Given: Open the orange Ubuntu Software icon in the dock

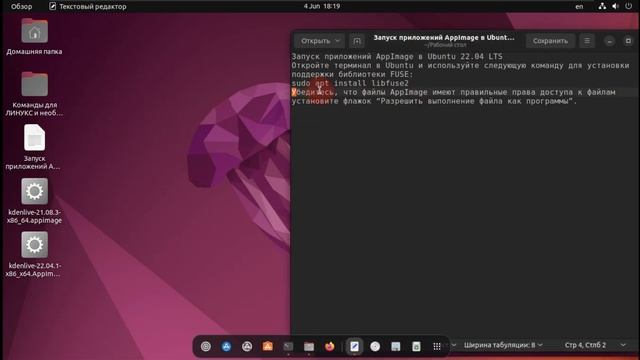Looking at the screenshot, I should click(x=268, y=346).
